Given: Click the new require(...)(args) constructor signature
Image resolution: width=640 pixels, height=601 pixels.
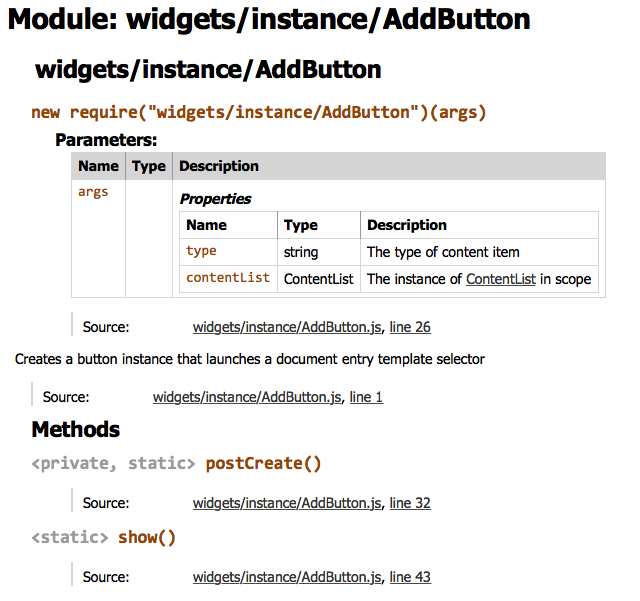Looking at the screenshot, I should coord(259,112).
